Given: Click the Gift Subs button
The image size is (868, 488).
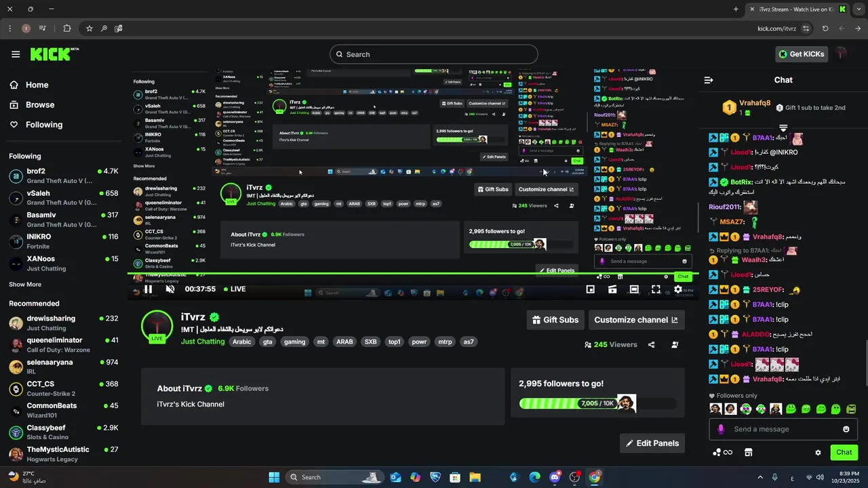Looking at the screenshot, I should click(555, 320).
